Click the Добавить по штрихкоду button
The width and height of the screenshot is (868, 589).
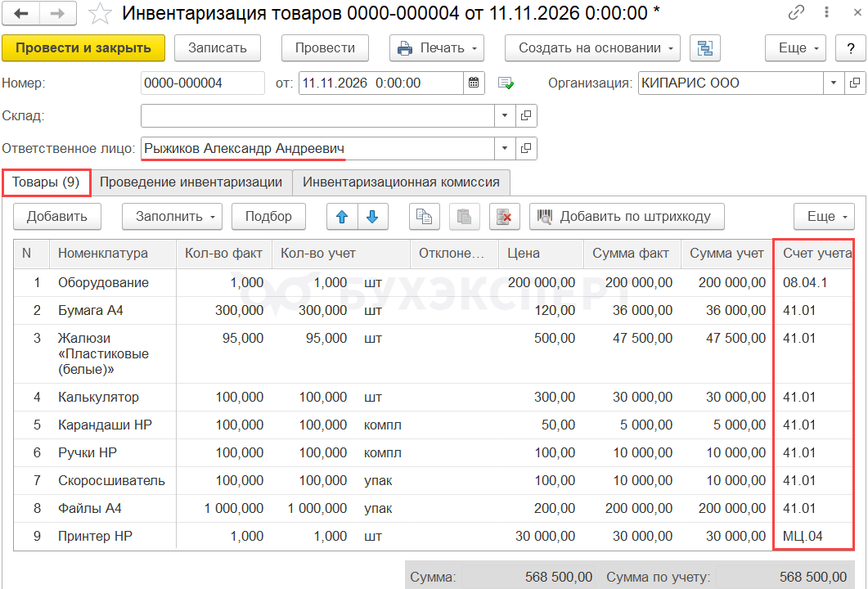click(x=627, y=217)
